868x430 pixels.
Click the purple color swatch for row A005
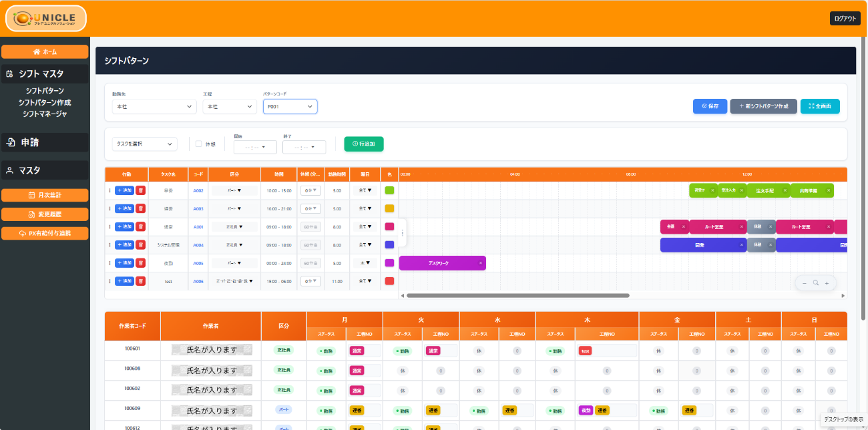click(x=389, y=263)
